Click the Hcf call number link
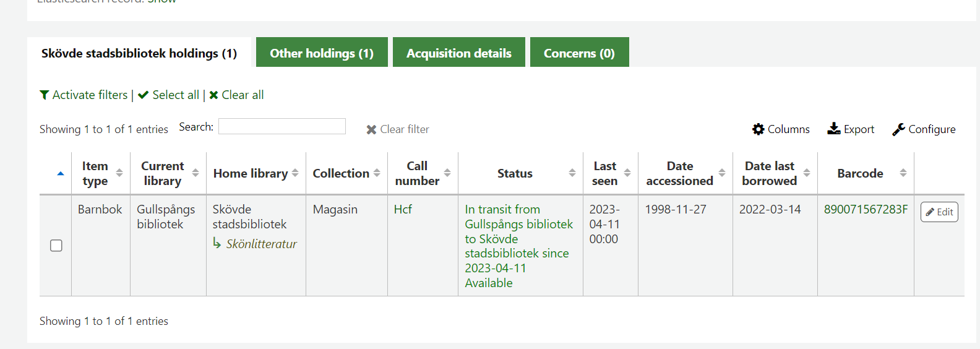This screenshot has width=980, height=349. (x=403, y=209)
